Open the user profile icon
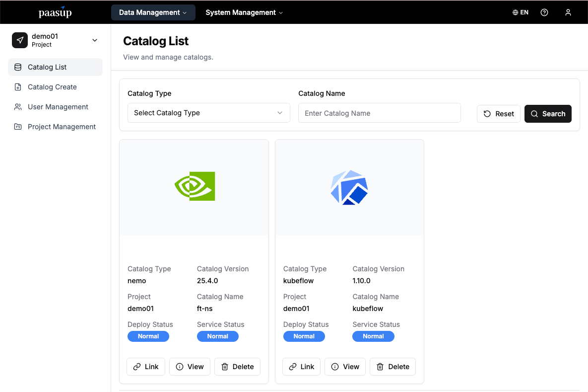 [568, 12]
